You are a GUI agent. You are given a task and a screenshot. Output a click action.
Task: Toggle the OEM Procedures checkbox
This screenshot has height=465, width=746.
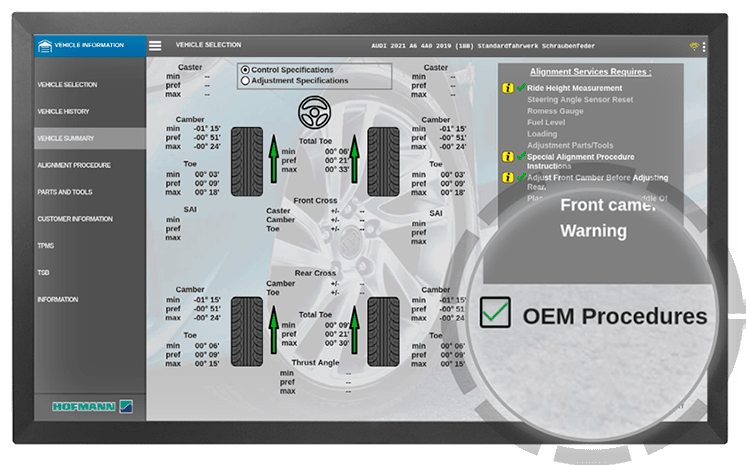tap(495, 312)
